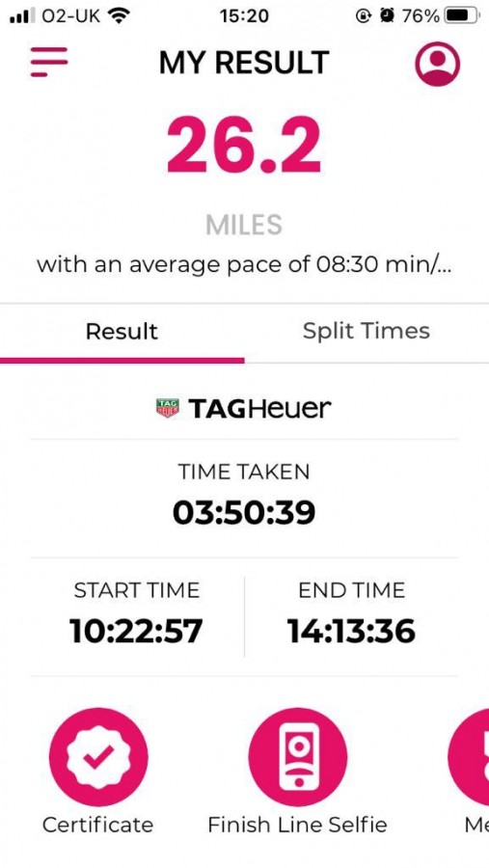This screenshot has height=868, width=489.
Task: Tap the screen rotation lock status icon
Action: pos(364,16)
